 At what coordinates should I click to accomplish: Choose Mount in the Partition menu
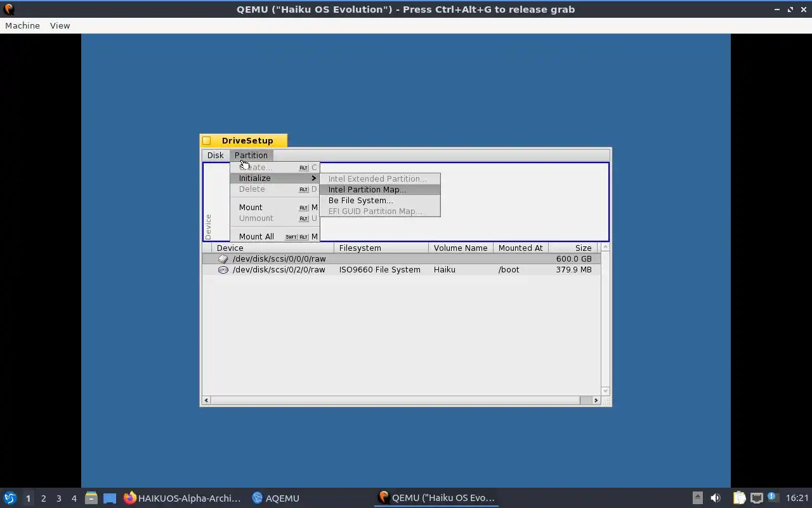coord(275,208)
